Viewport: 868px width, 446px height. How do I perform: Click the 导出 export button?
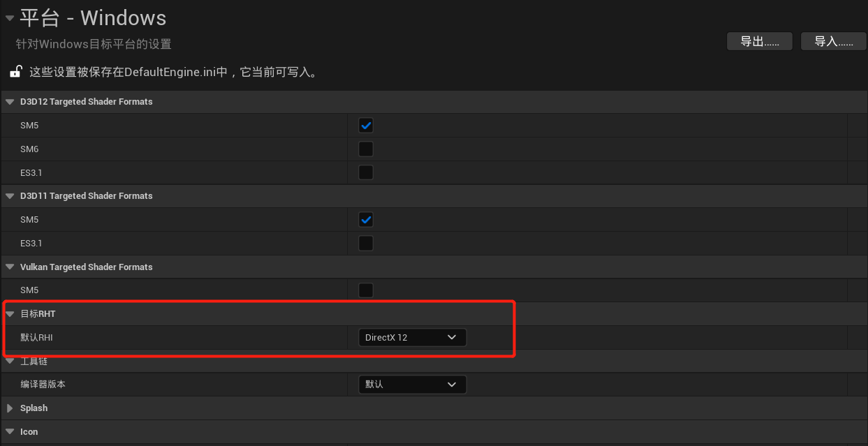coord(759,41)
